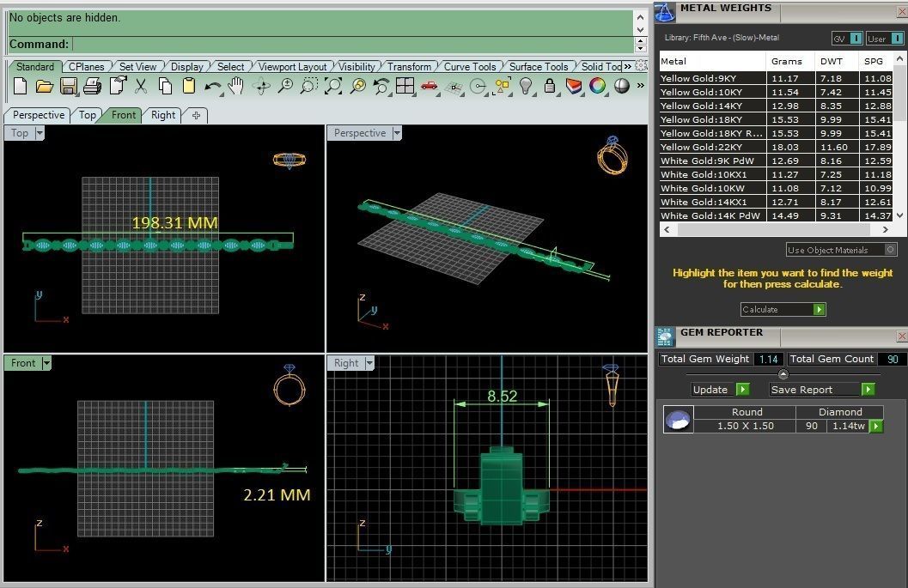Open the Front viewport dropdown arrow
908x588 pixels.
click(x=46, y=363)
